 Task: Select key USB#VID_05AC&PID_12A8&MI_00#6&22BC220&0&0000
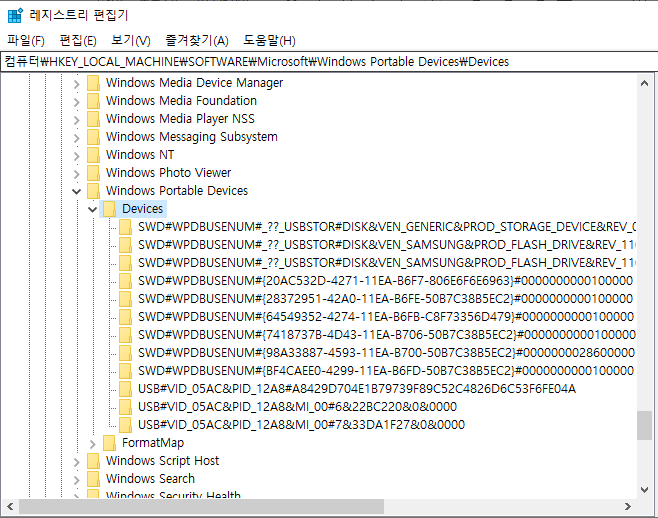pyautogui.click(x=298, y=407)
